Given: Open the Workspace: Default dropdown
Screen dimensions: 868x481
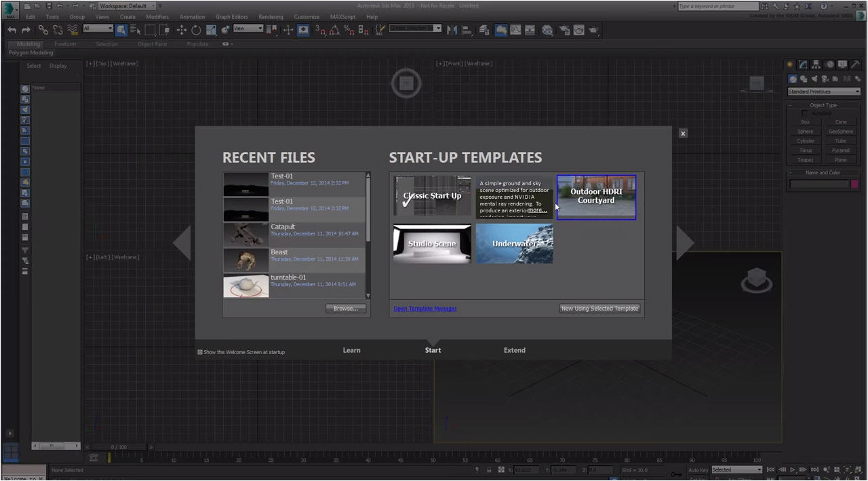Looking at the screenshot, I should [x=127, y=6].
